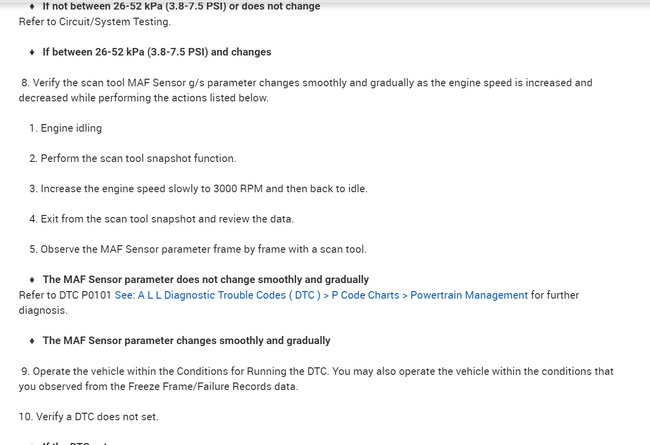Click sub-step 'Perform the scan tool snapshot function'
Image resolution: width=650 pixels, height=445 pixels.
[138, 158]
